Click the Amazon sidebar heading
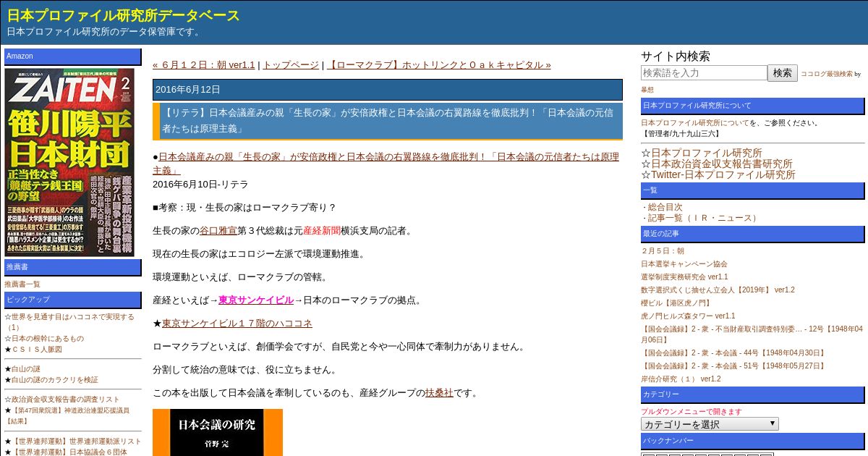This screenshot has height=456, width=868. [x=73, y=56]
